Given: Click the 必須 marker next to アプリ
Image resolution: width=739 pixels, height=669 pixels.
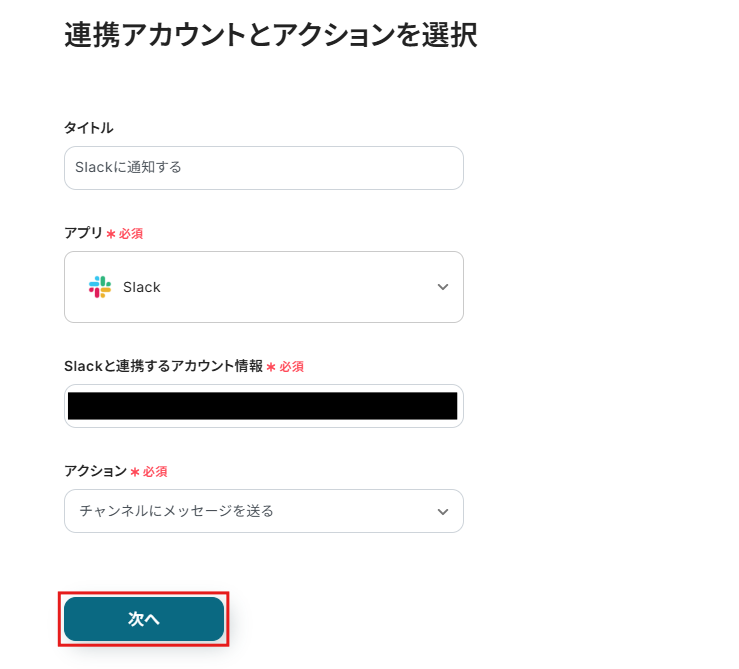Looking at the screenshot, I should (x=131, y=234).
